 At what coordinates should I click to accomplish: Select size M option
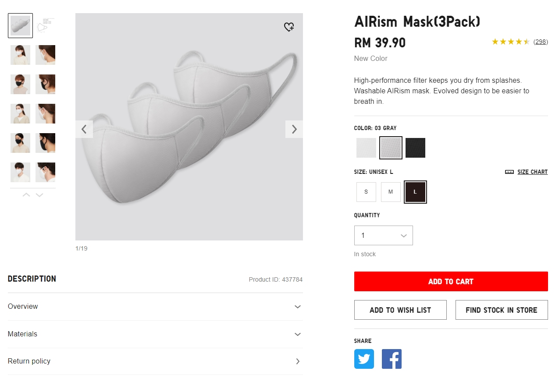click(x=391, y=192)
